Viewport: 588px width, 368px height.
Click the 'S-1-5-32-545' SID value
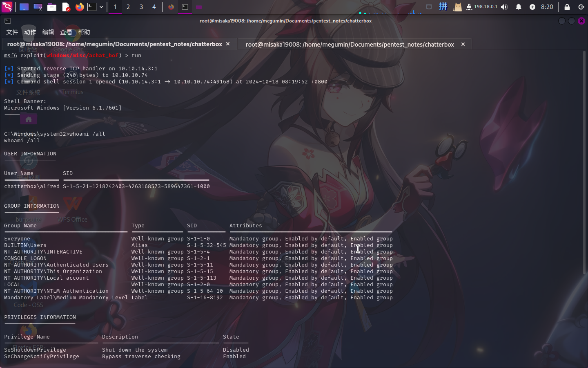[x=207, y=245]
